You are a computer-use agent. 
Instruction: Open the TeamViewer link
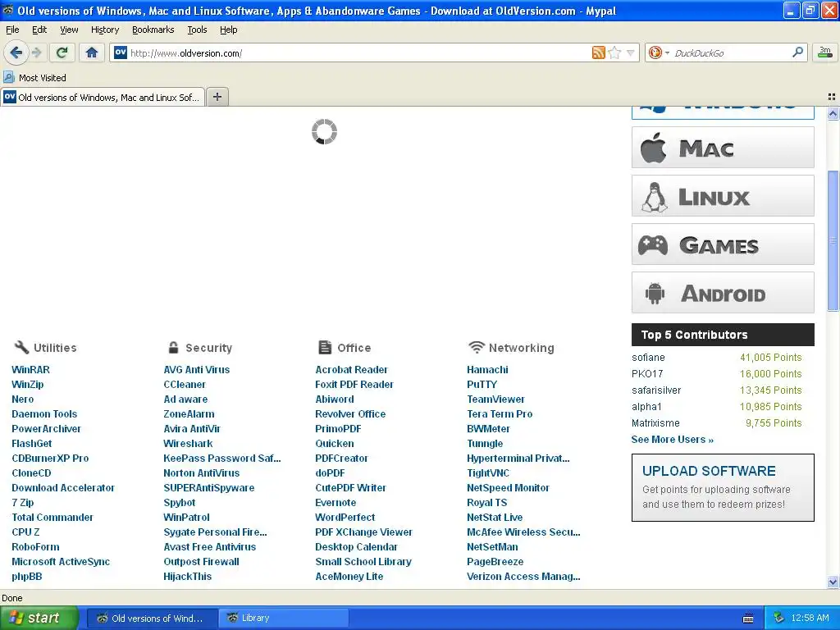[495, 399]
